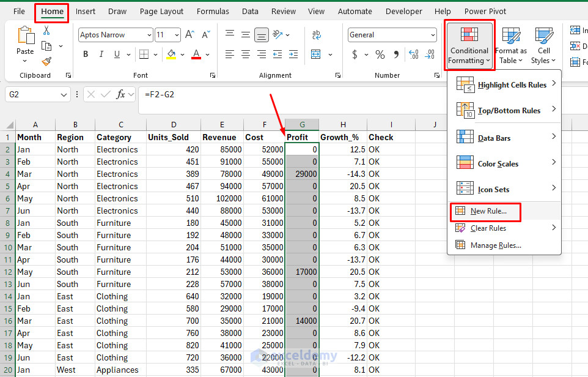Open the Data ribbon tab
Screen dimensions: 588x377
250,12
